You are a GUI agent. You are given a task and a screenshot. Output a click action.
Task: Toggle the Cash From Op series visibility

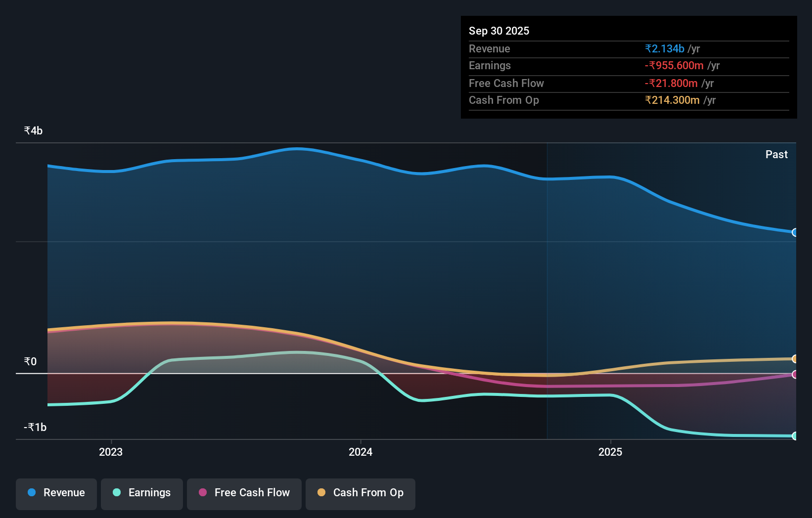[361, 493]
